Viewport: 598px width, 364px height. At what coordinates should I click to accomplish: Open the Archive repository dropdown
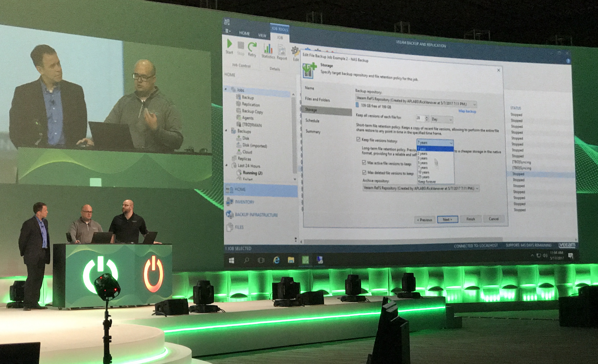point(421,188)
